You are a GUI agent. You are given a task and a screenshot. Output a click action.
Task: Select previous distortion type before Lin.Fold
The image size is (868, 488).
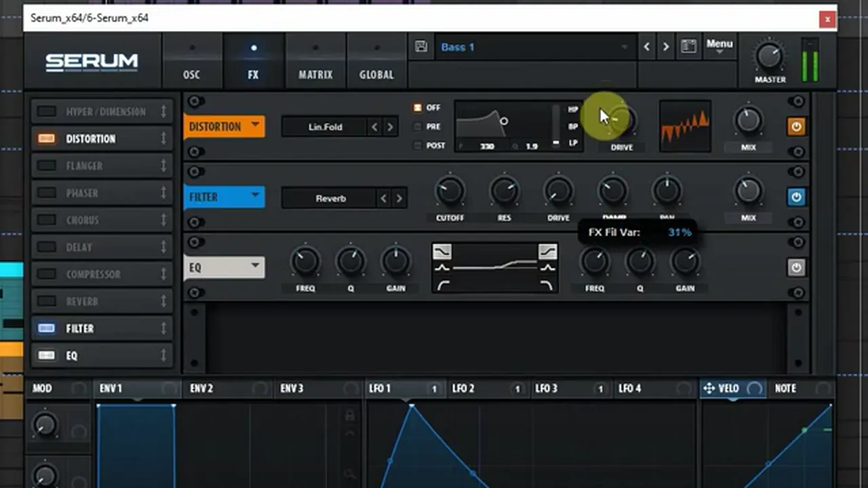pyautogui.click(x=374, y=127)
